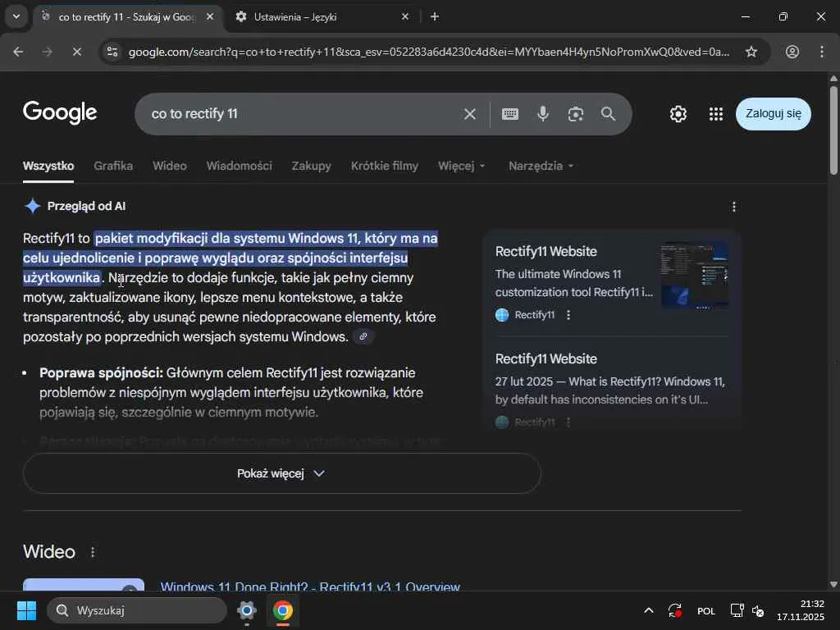Open Settings from the taskbar
The height and width of the screenshot is (630, 840).
[x=246, y=610]
